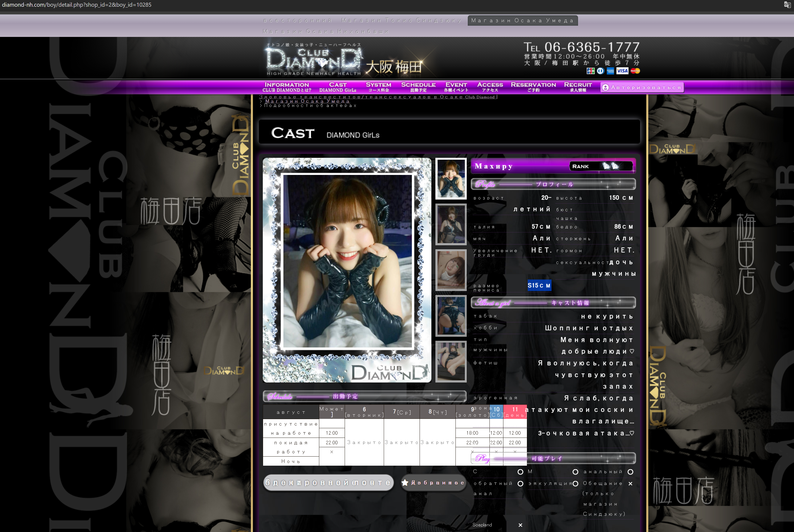
Task: Switch to the Osaka Nihonbashi shop tab
Action: click(326, 32)
